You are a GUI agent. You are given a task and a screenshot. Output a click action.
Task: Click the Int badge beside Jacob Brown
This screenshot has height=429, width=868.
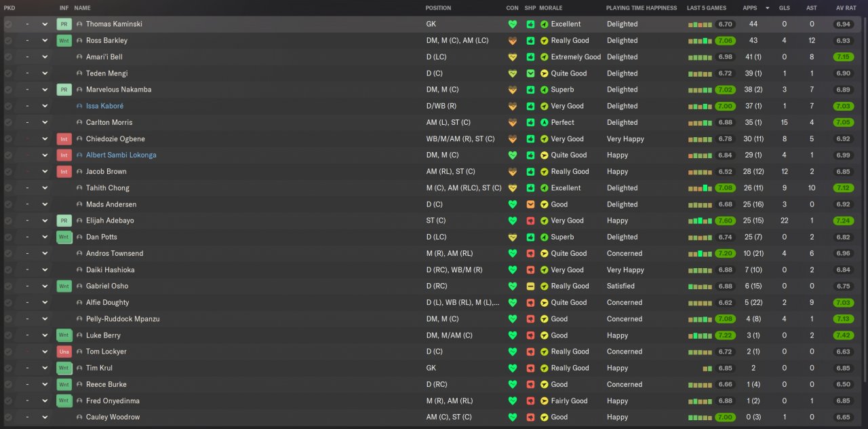coord(64,172)
